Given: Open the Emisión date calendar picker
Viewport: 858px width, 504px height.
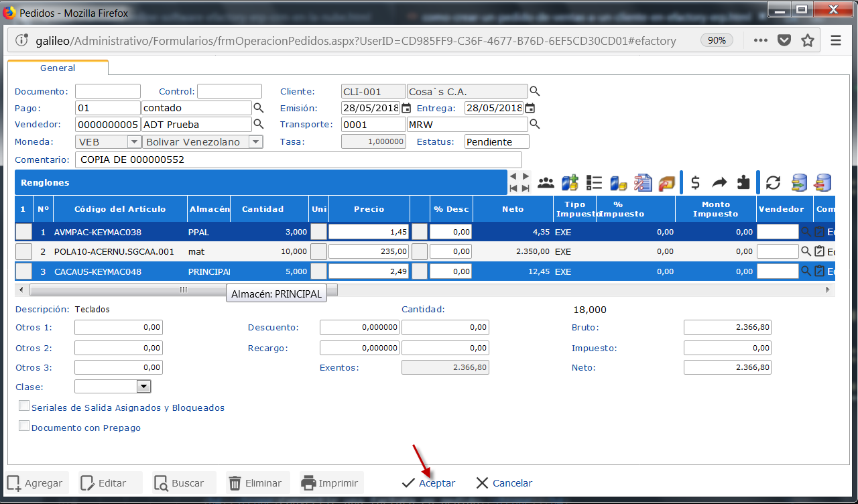Looking at the screenshot, I should [406, 108].
